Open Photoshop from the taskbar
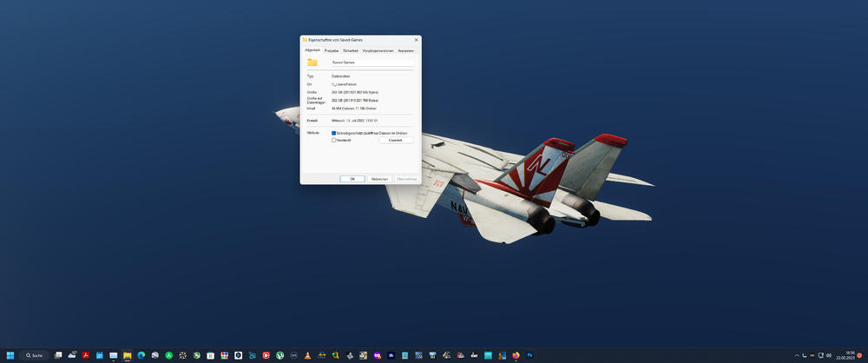The image size is (868, 363). point(529,355)
